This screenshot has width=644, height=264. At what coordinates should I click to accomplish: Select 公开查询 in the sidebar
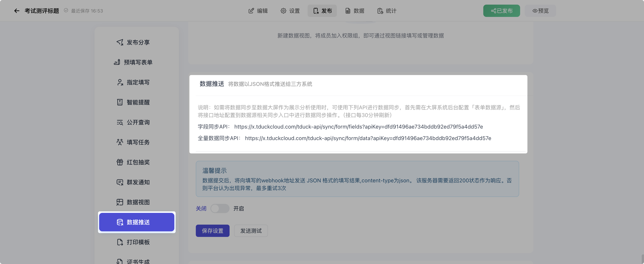tap(137, 122)
